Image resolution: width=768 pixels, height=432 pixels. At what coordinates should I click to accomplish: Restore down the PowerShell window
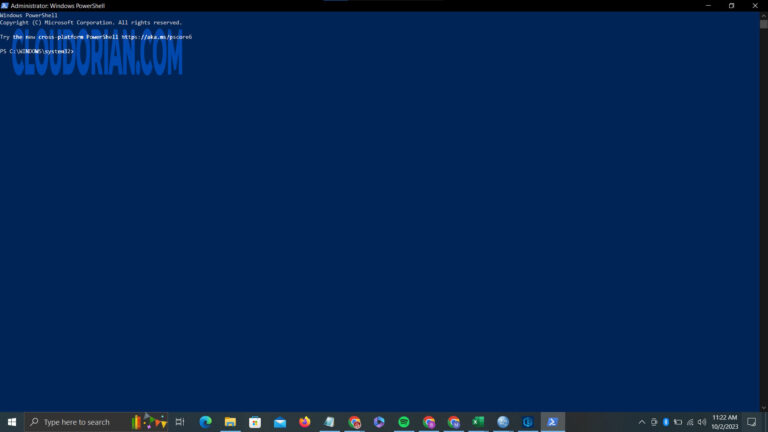click(731, 5)
